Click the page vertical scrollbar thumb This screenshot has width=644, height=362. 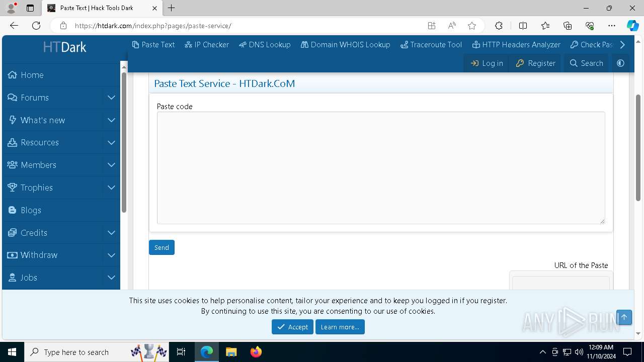coord(638,148)
